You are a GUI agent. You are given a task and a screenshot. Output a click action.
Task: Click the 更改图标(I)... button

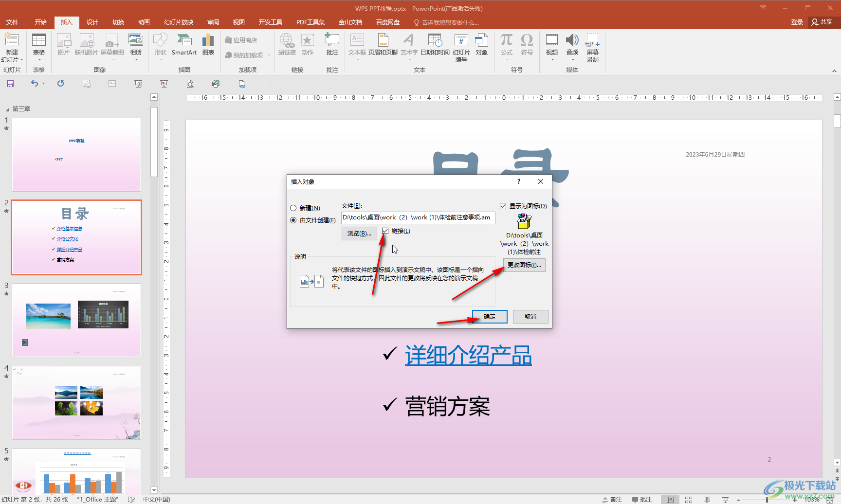tap(524, 265)
